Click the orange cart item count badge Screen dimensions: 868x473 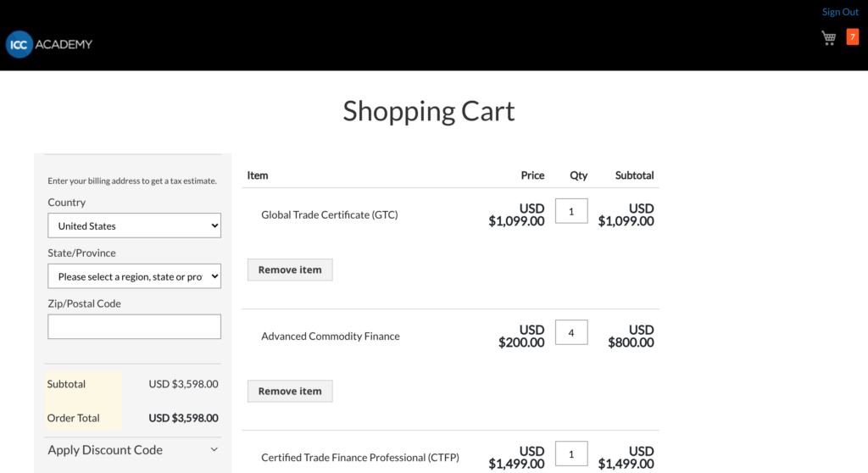852,37
